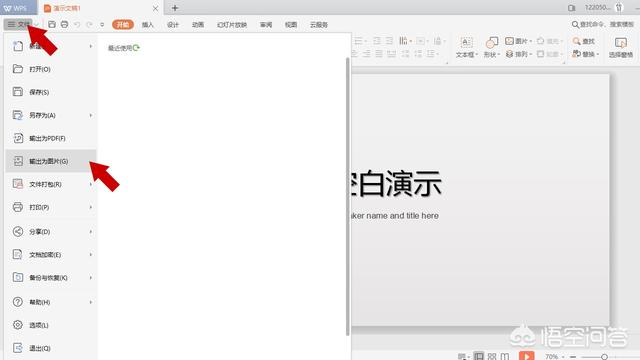The width and height of the screenshot is (640, 360).
Task: Choose 输出为PDF(F) in the file menu
Action: point(51,138)
